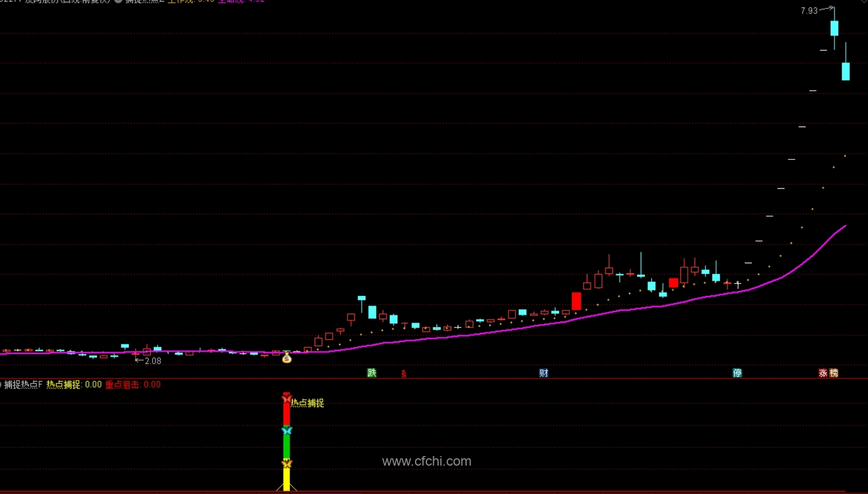The height and width of the screenshot is (494, 868).
Task: Click the cyan butterfly icon on signal bar
Action: coord(287,430)
